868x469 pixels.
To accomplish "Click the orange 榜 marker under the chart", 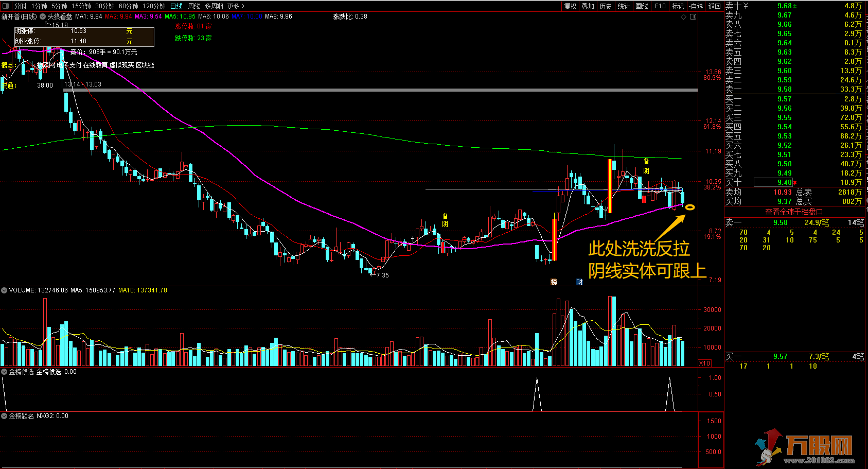I will coord(554,282).
